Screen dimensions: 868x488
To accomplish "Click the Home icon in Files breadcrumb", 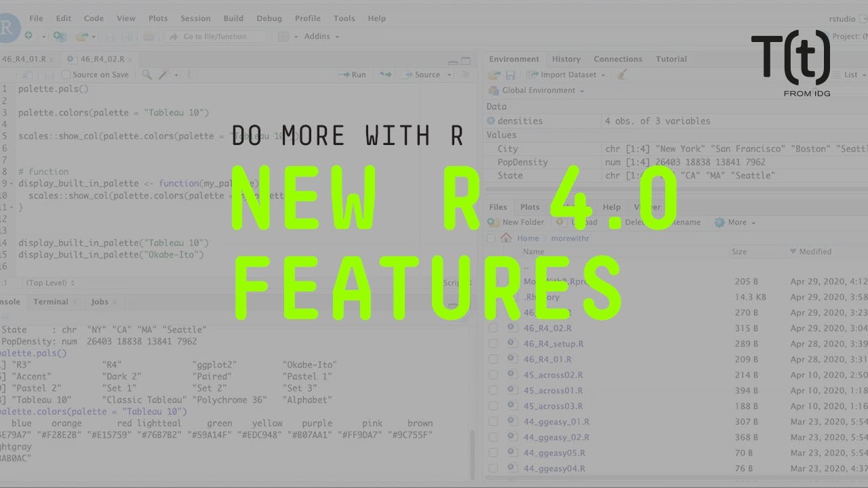I will coord(506,238).
